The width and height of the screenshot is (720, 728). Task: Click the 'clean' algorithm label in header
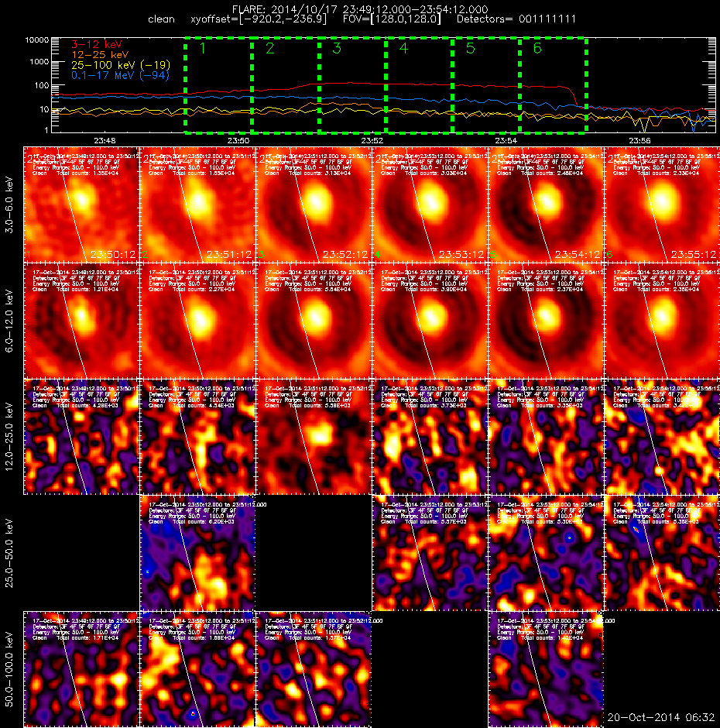point(161,19)
